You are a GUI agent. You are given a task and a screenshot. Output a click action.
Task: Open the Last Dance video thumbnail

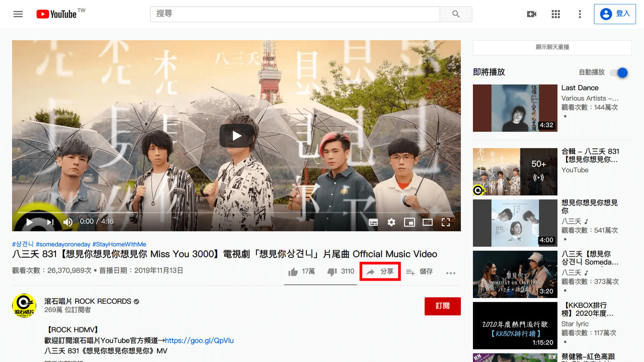[515, 108]
